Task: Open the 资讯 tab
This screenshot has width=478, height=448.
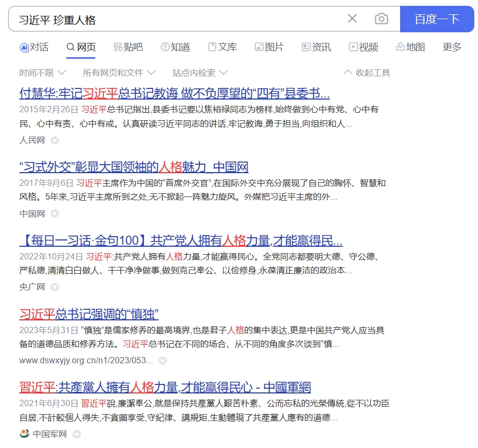Action: (316, 47)
